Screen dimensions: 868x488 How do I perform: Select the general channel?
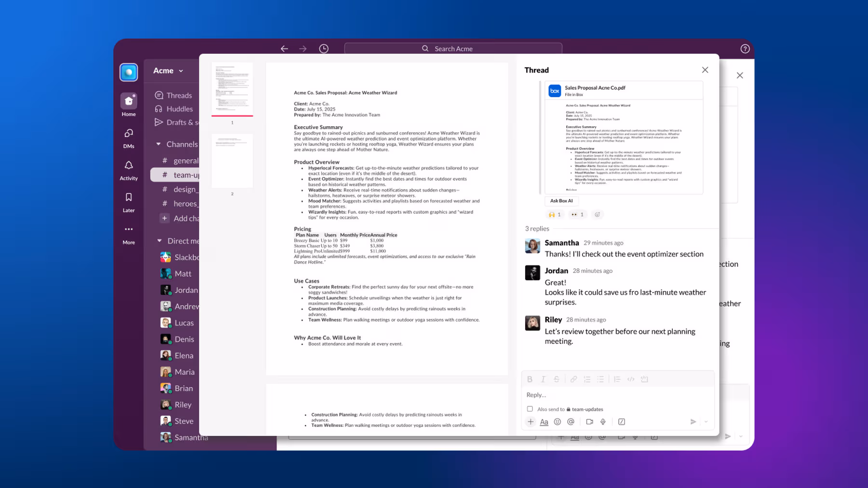coord(185,160)
